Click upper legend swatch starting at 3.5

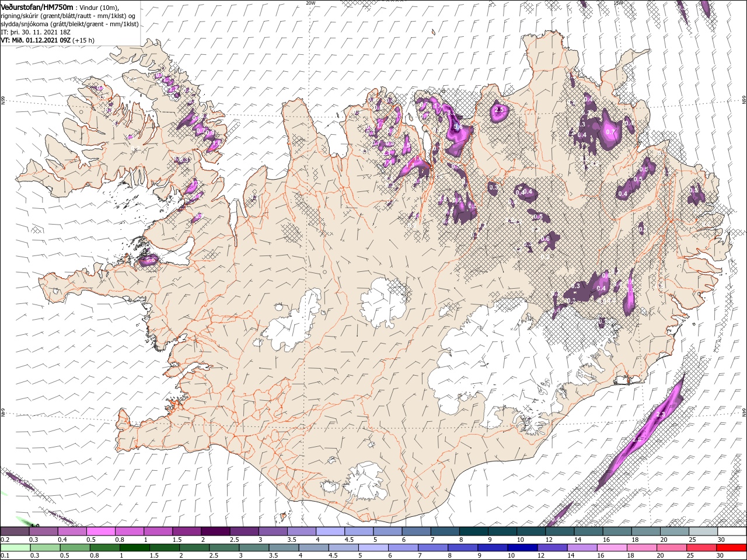click(301, 531)
